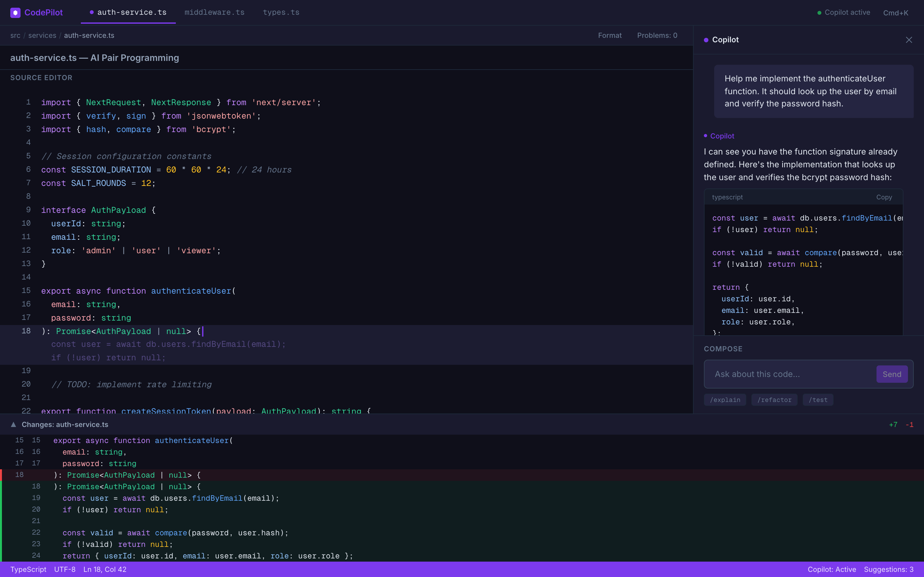Open the Problems: 0 indicator
The height and width of the screenshot is (577, 924).
657,36
